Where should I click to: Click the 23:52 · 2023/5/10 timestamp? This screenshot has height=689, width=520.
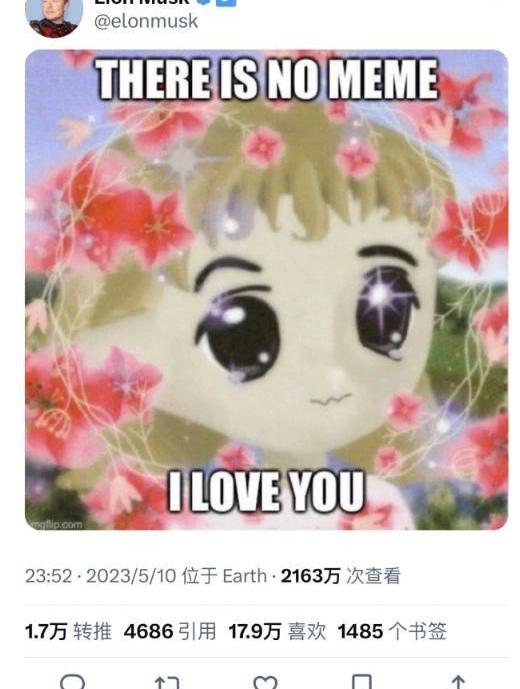(x=101, y=576)
